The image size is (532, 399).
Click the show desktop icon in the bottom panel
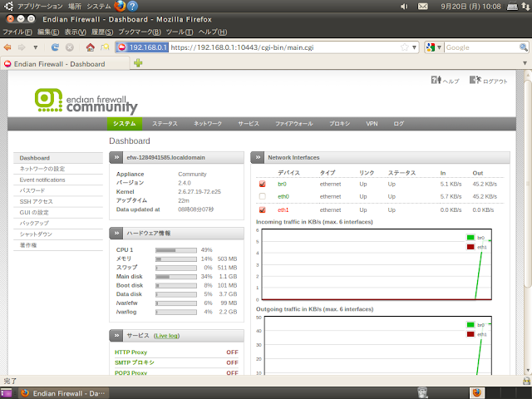6,393
